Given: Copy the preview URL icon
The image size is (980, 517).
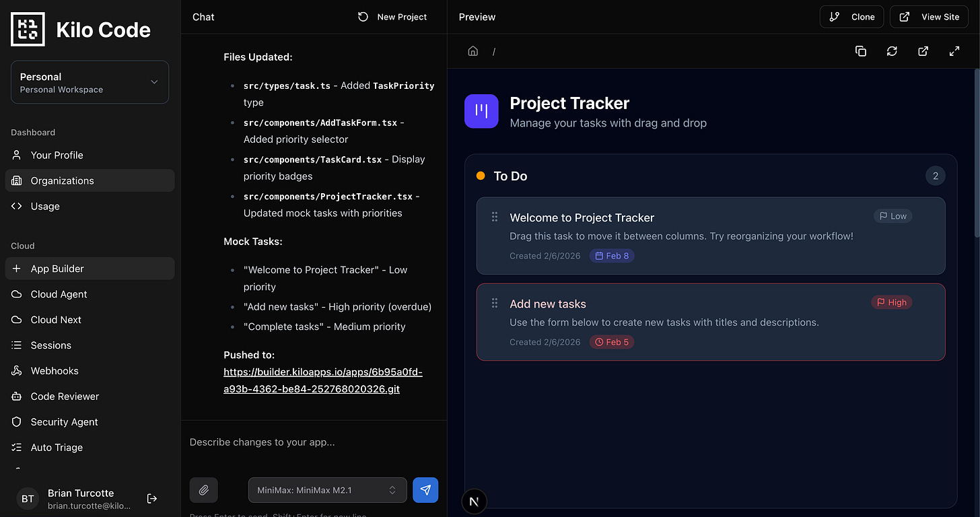Looking at the screenshot, I should coord(861,51).
